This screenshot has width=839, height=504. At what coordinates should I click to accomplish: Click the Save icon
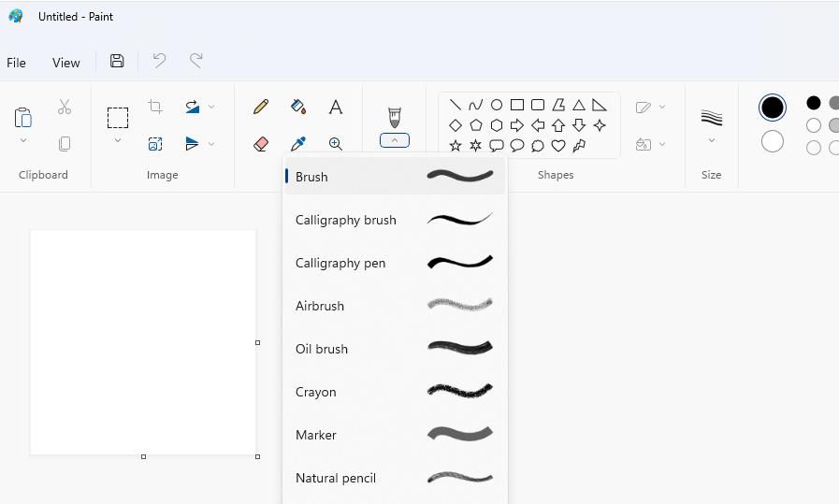pos(117,62)
